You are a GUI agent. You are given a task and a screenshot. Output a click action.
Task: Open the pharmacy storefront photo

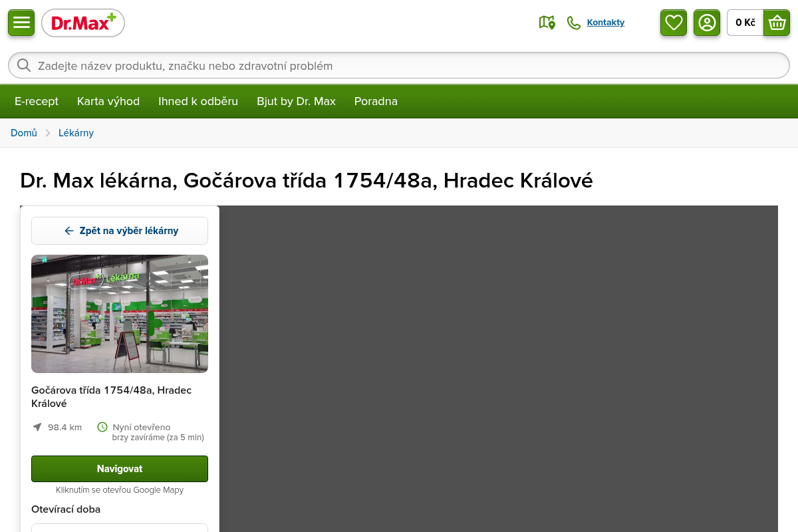click(120, 314)
